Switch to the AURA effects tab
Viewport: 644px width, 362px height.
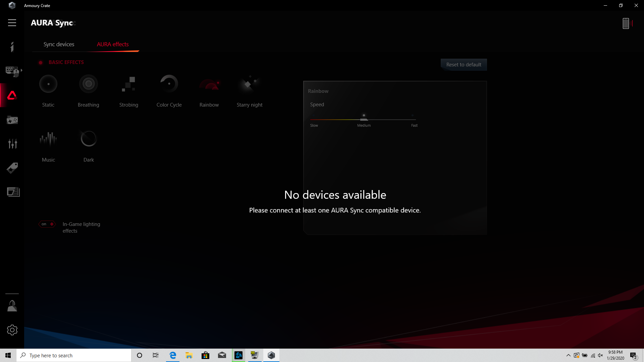click(113, 44)
